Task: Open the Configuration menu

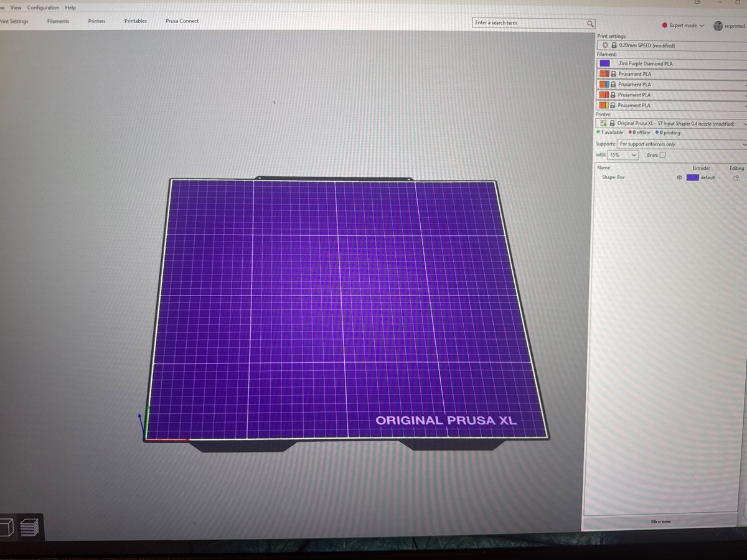Action: [x=42, y=7]
